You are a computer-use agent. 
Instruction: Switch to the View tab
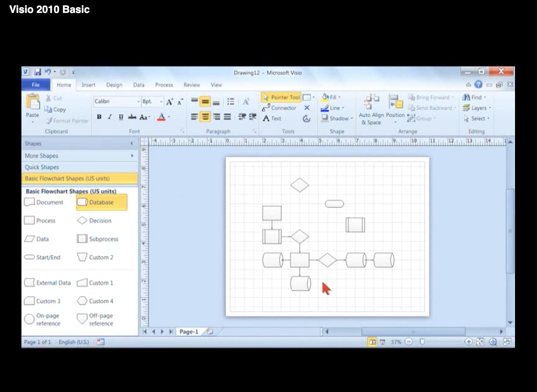click(x=216, y=85)
